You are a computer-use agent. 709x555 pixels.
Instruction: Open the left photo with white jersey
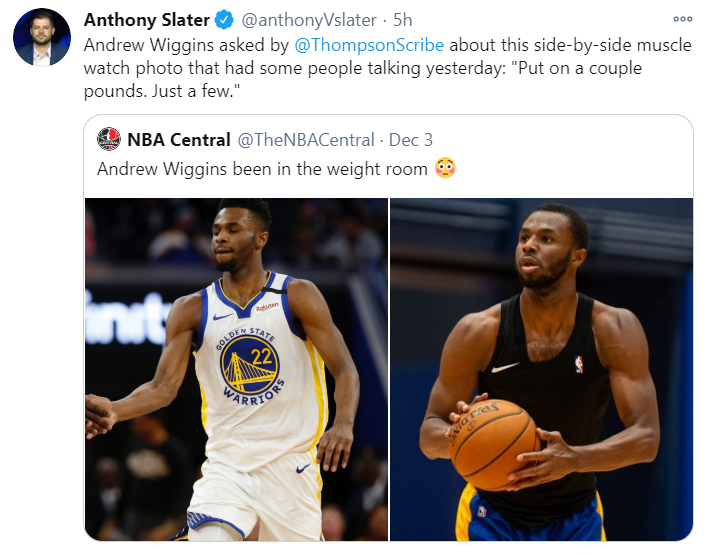[x=236, y=369]
